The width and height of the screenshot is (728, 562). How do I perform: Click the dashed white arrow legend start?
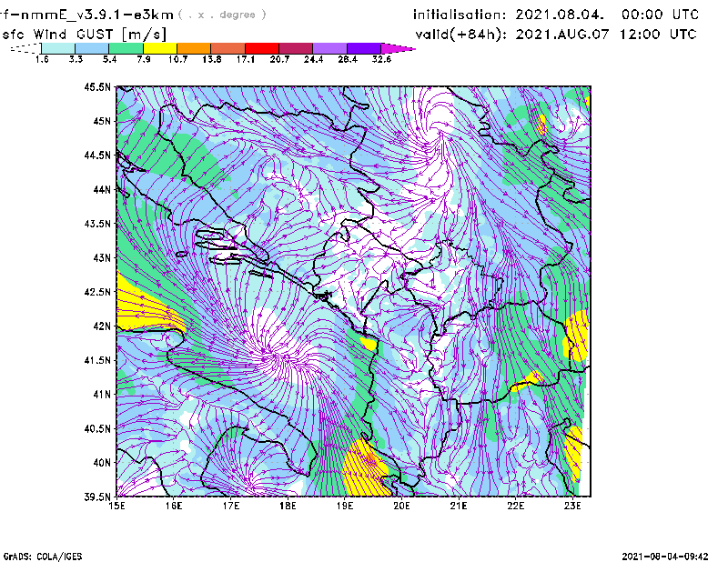coord(25,48)
